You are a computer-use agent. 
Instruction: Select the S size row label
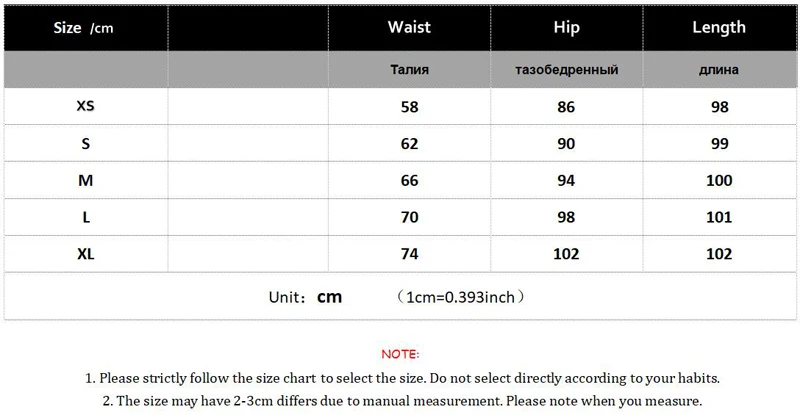85,144
